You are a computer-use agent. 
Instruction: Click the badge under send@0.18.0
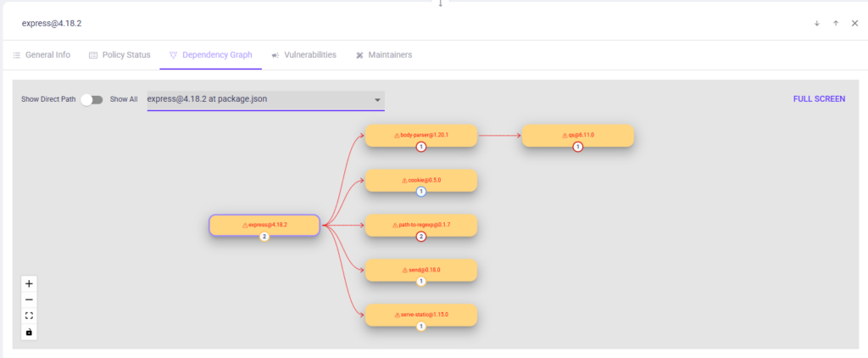click(420, 282)
